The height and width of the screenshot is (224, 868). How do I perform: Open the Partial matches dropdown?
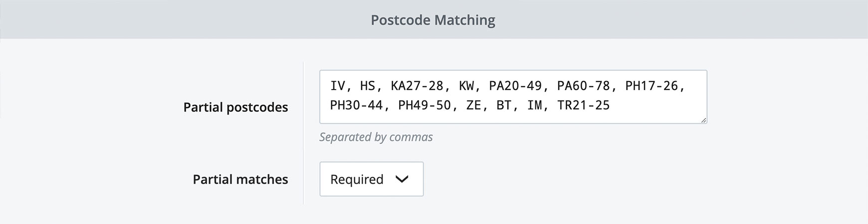tap(371, 179)
